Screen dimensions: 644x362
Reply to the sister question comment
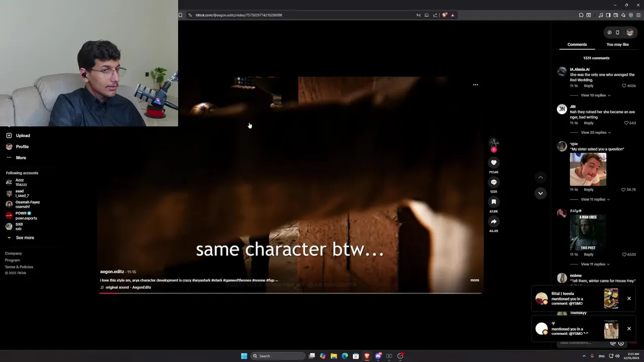pyautogui.click(x=588, y=190)
